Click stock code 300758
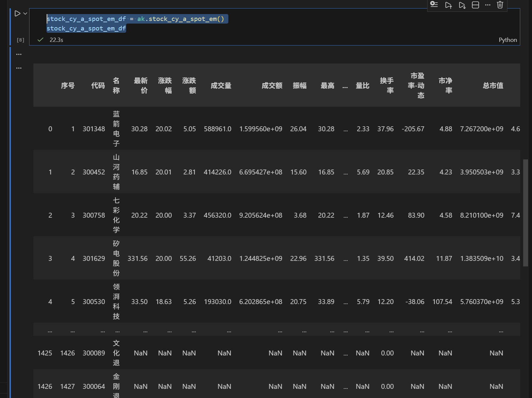The image size is (532, 398). pos(94,215)
